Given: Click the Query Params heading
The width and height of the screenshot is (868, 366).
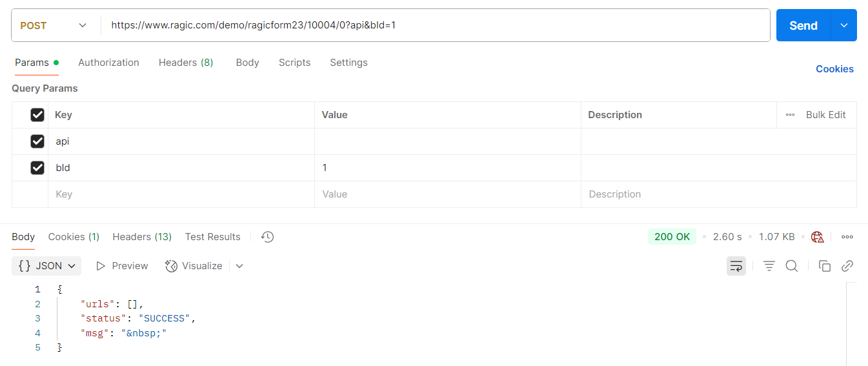Looking at the screenshot, I should pyautogui.click(x=45, y=88).
